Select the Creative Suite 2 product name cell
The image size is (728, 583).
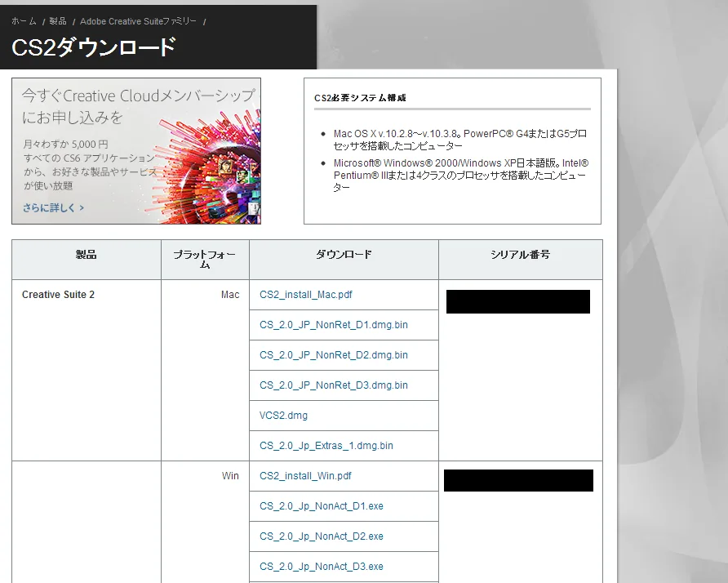(x=58, y=295)
